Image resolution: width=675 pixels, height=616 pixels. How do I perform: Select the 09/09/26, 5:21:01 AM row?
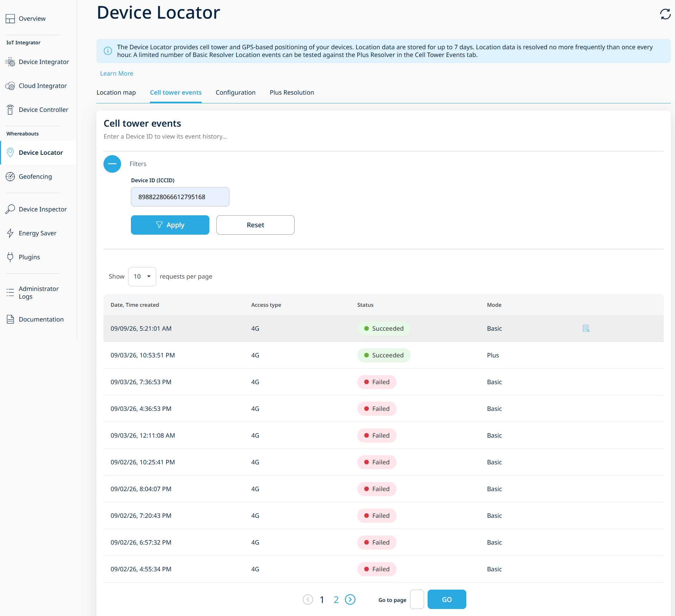pyautogui.click(x=384, y=329)
